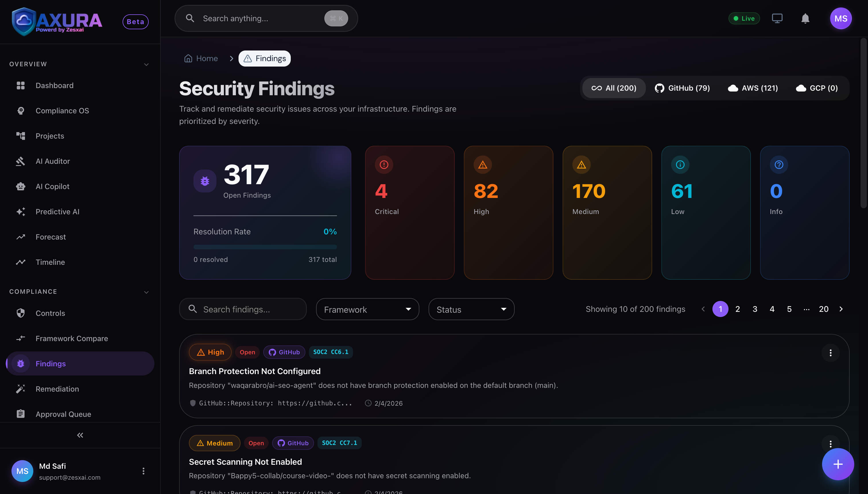Collapse the OVERVIEW sidebar section
The height and width of the screenshot is (494, 868).
[146, 64]
